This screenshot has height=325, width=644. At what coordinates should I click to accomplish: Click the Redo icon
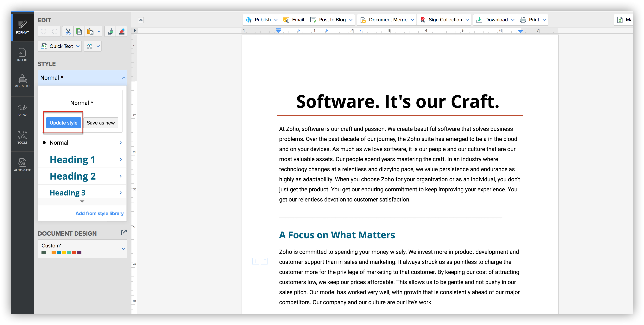(54, 31)
